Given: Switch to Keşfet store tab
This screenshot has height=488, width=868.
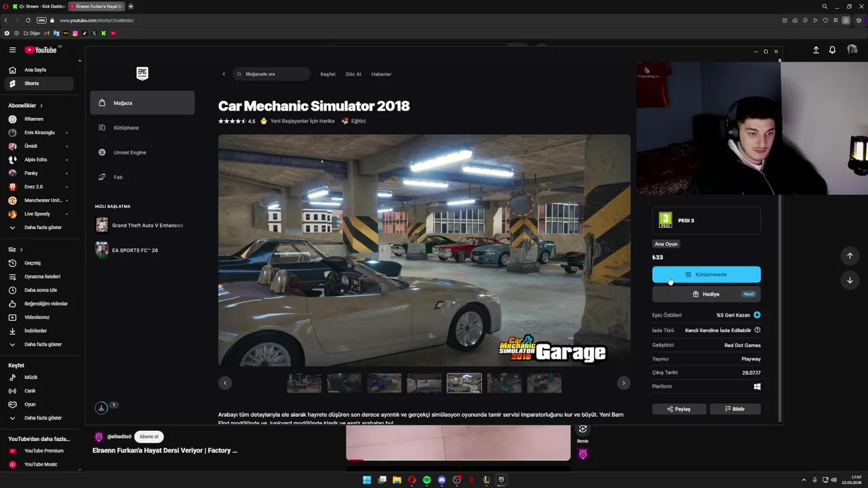Looking at the screenshot, I should pyautogui.click(x=328, y=74).
